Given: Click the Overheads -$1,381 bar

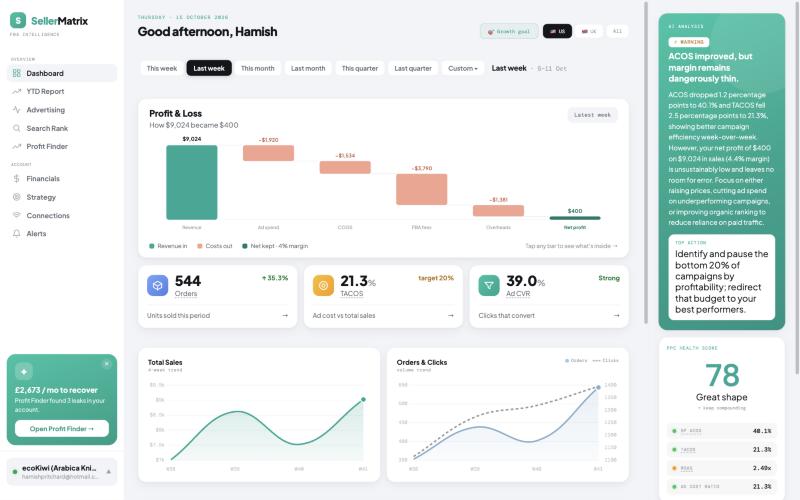Looking at the screenshot, I should click(498, 210).
